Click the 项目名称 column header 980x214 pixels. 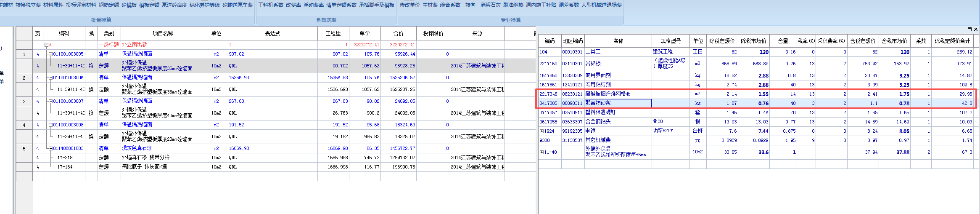[163, 33]
